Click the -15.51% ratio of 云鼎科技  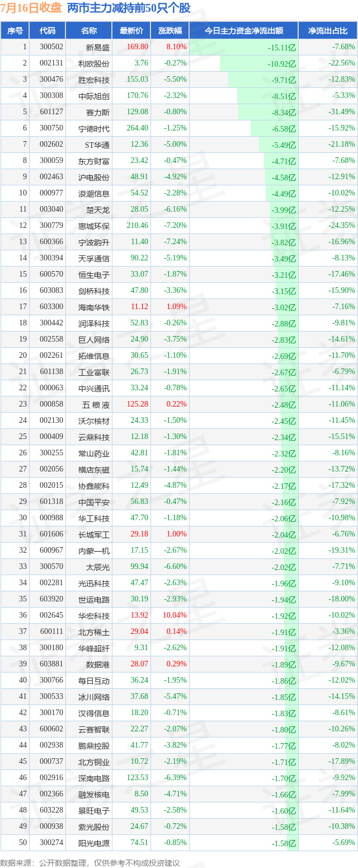pyautogui.click(x=341, y=437)
